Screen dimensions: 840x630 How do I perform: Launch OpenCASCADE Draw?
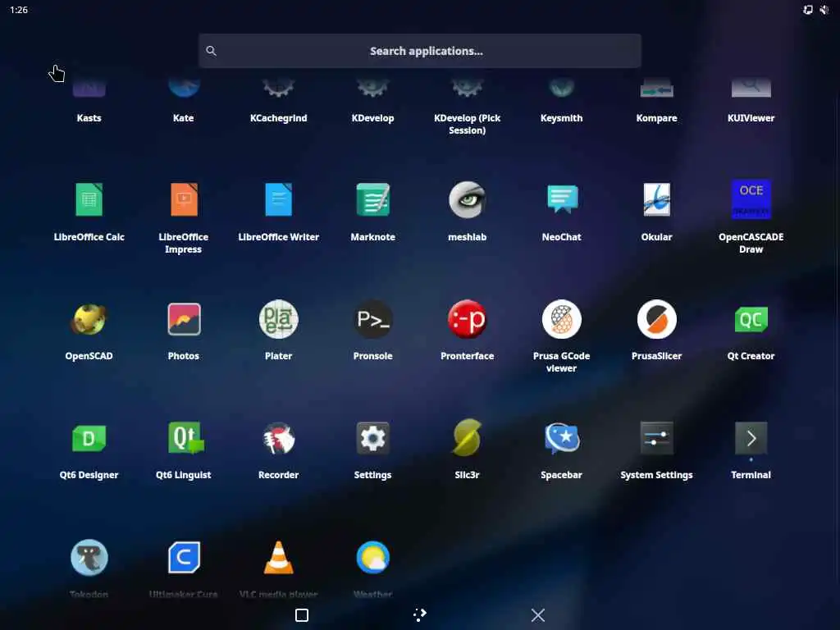coord(751,217)
